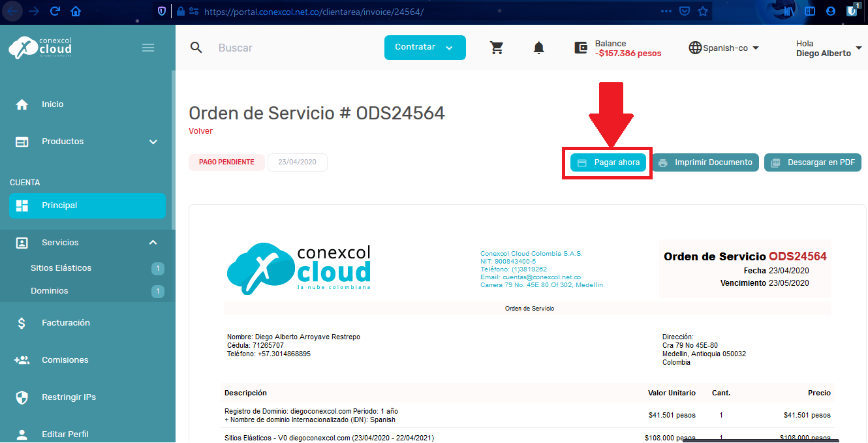
Task: Open the tracking protection shield icon
Action: click(x=163, y=11)
